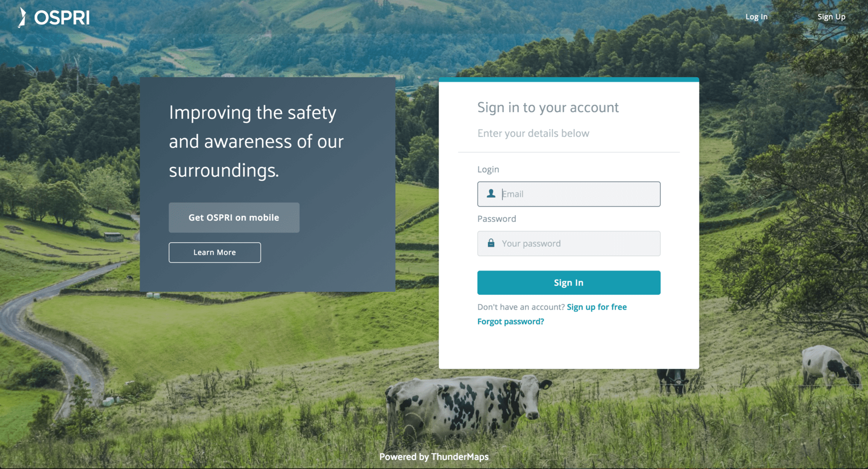Click Enter your details below subtitle
This screenshot has height=469, width=868.
[x=533, y=133]
